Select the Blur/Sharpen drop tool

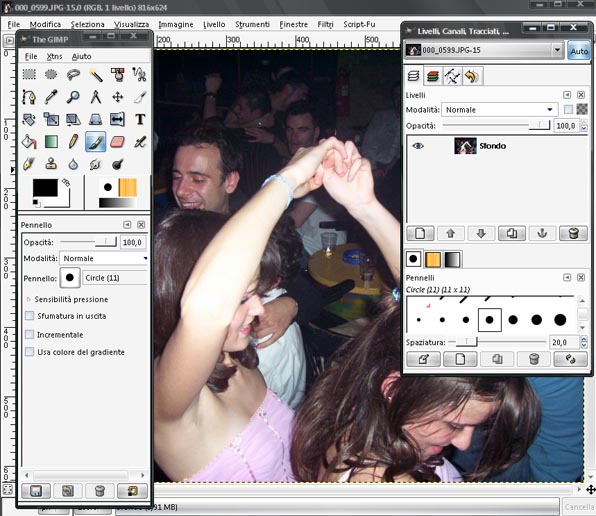tap(73, 164)
